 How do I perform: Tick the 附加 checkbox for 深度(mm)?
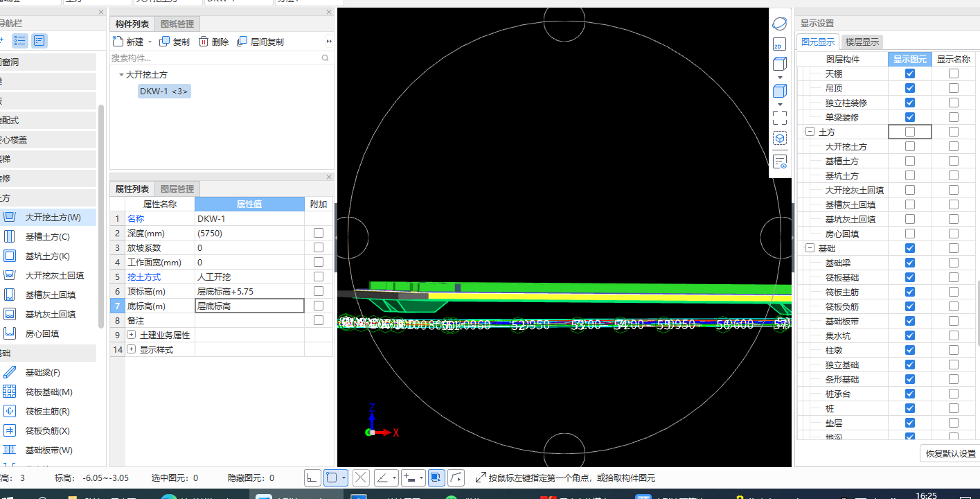[x=319, y=233]
